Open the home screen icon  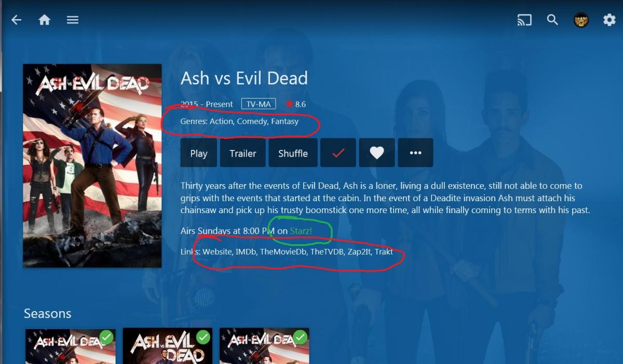(45, 20)
